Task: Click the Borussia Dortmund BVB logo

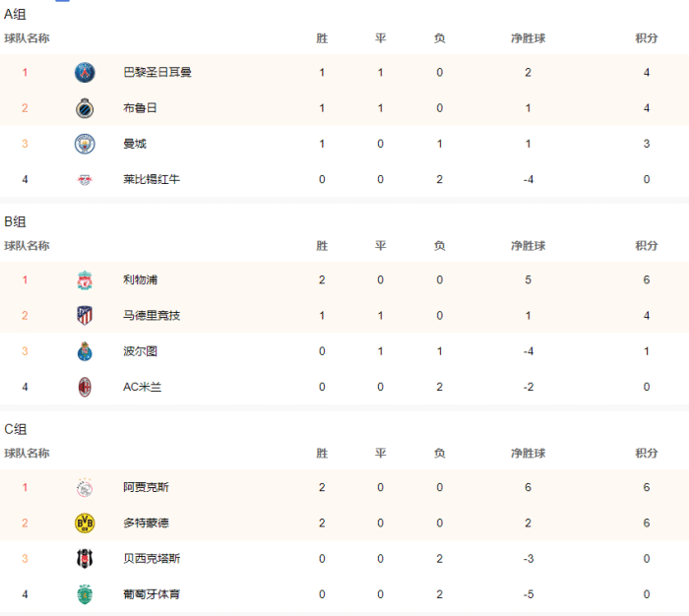Action: [x=85, y=523]
